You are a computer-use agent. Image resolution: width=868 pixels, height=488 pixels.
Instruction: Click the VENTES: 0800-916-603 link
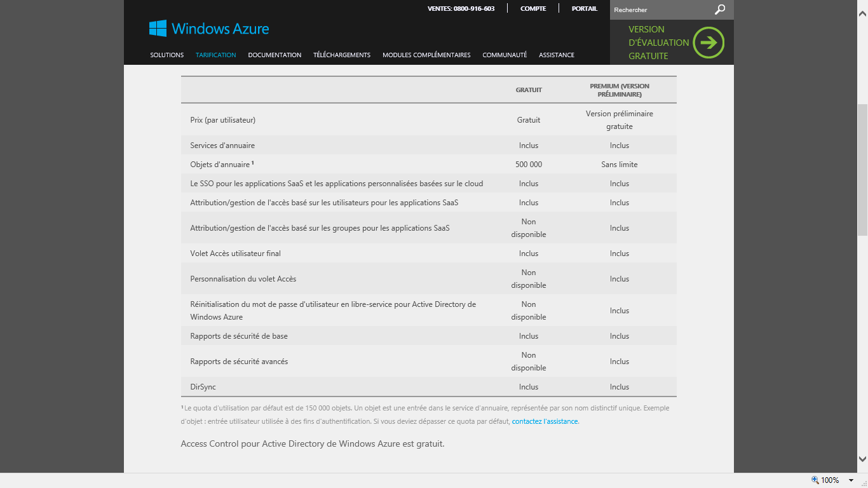[x=461, y=9]
